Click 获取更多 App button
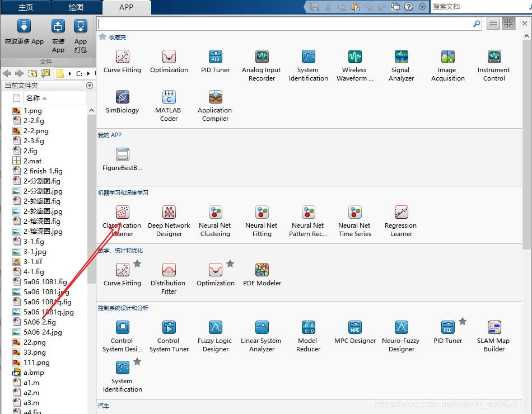This screenshot has height=414, width=532. (x=24, y=32)
